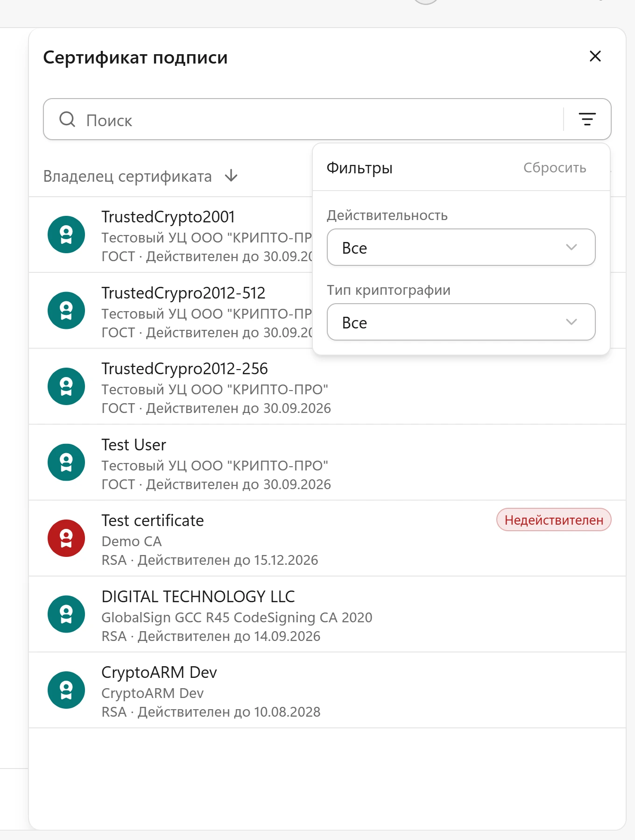Screen dimensions: 635x840
Task: Click the red Test certificate badge icon
Action: pyautogui.click(x=66, y=538)
